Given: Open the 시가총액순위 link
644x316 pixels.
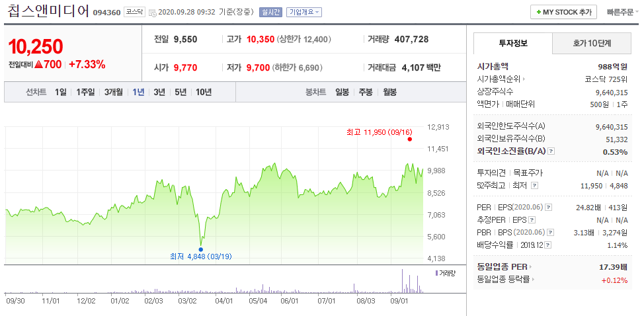Looking at the screenshot, I should coord(499,79).
